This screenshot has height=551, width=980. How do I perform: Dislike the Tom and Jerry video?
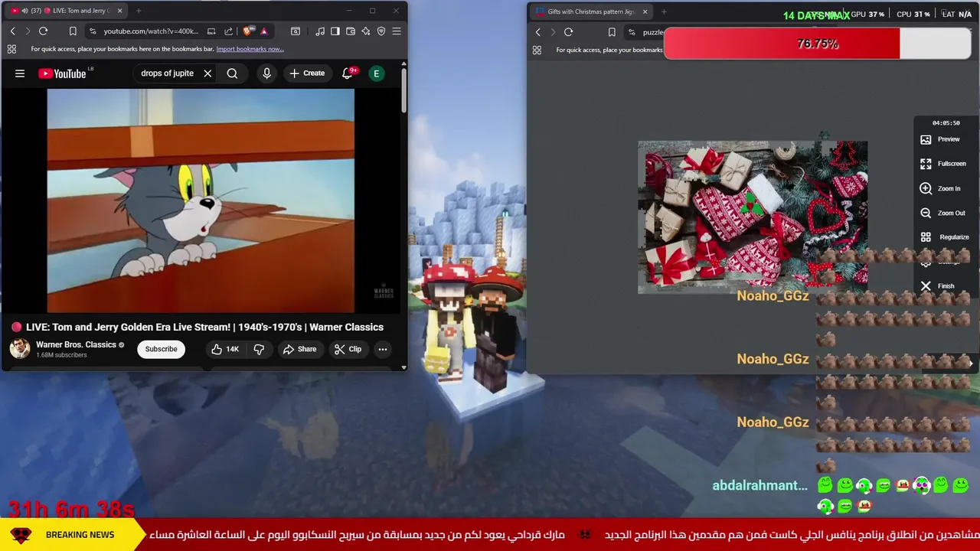pos(259,349)
